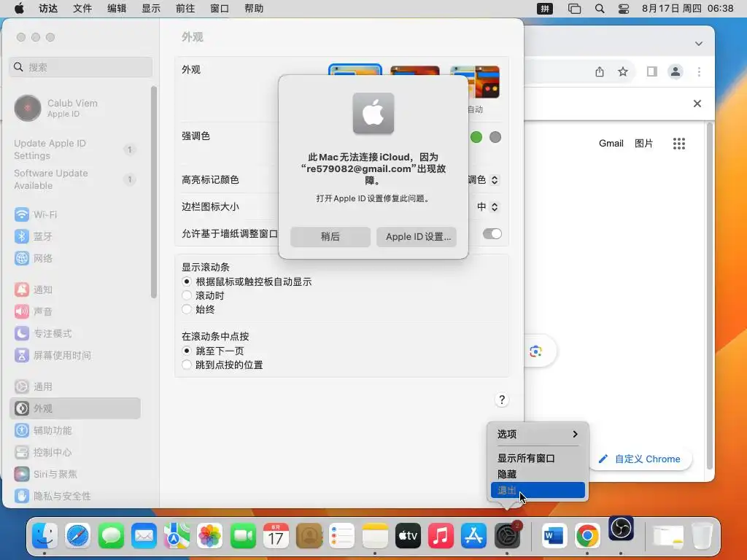Toggle wallpaper tinting in windows switch
This screenshot has height=560, width=747.
[492, 234]
